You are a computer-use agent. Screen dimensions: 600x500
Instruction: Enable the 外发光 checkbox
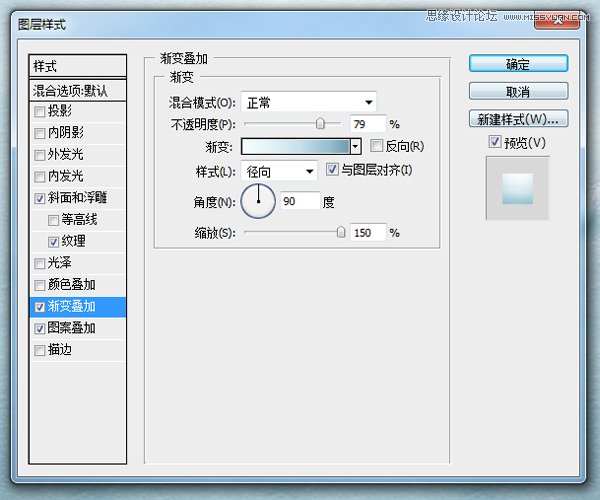[40, 155]
